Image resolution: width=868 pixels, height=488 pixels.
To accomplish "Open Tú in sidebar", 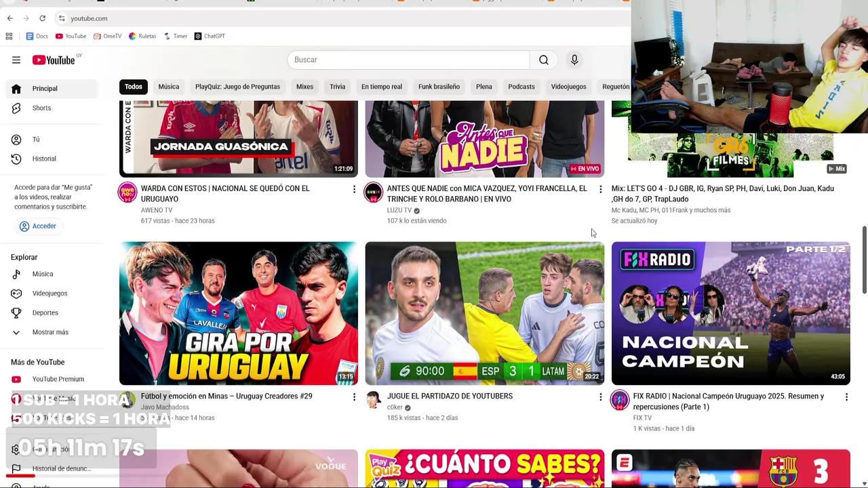I will (x=52, y=139).
